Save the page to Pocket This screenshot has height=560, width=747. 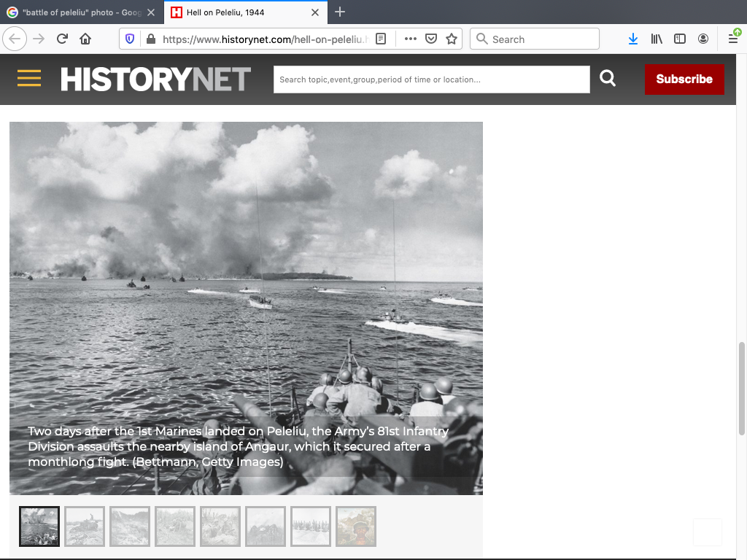tap(431, 39)
